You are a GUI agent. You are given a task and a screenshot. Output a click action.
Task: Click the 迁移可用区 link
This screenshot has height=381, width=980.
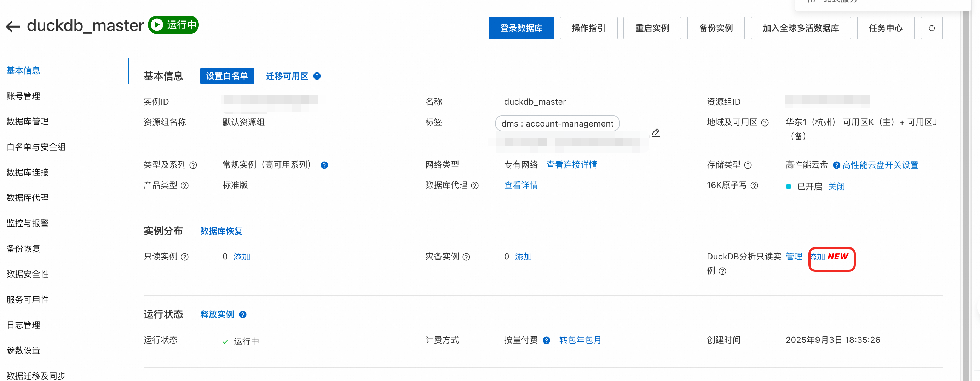click(x=287, y=76)
